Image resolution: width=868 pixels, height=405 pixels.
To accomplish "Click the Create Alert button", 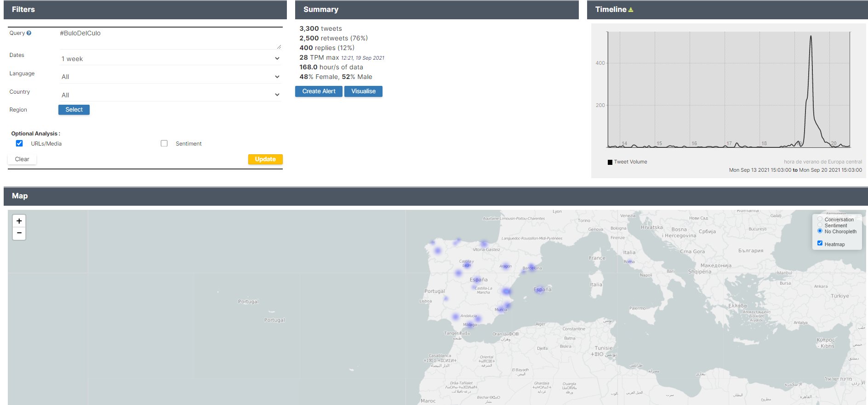I will (319, 91).
